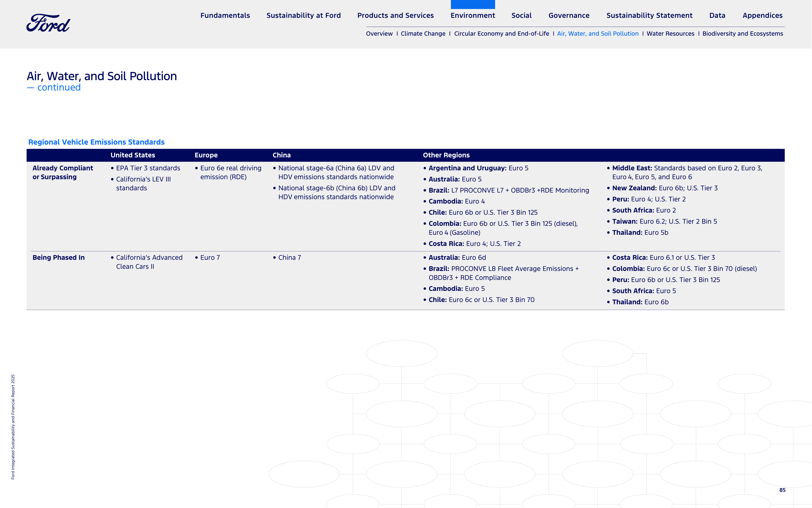Viewport: 812px width, 508px height.
Task: Click the 'Euro 7' entry
Action: (210, 258)
